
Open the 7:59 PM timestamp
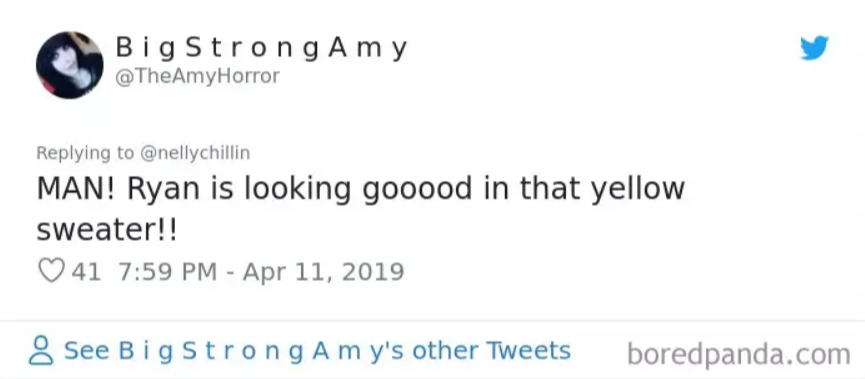167,271
